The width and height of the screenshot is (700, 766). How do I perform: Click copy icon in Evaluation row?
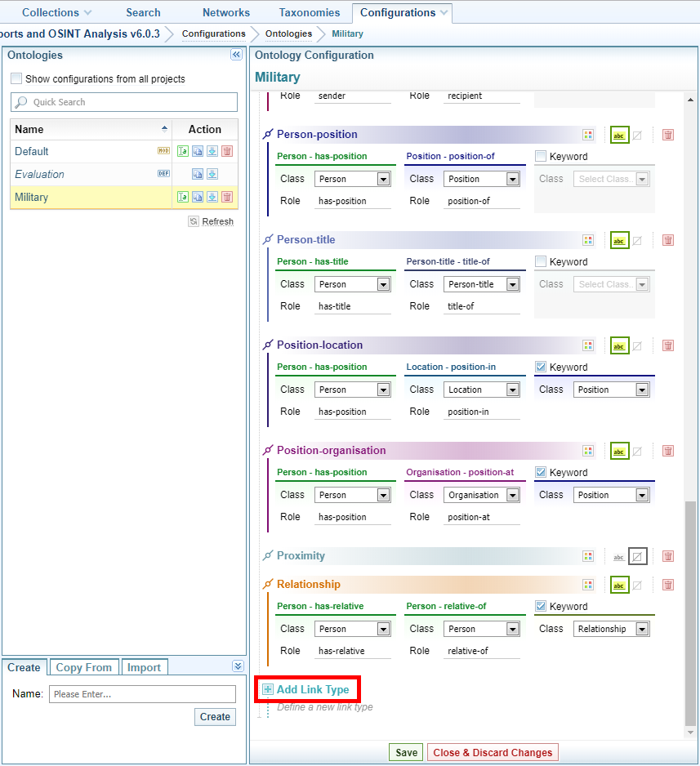(198, 174)
